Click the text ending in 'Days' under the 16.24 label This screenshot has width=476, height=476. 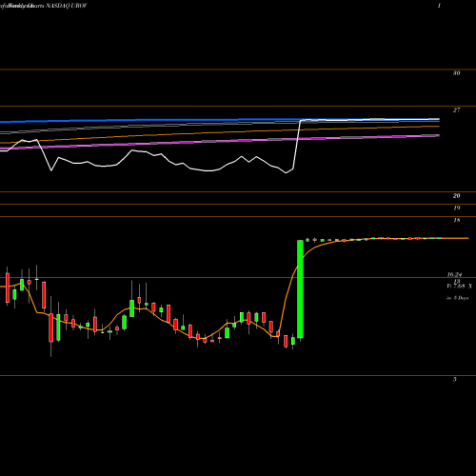(x=457, y=298)
